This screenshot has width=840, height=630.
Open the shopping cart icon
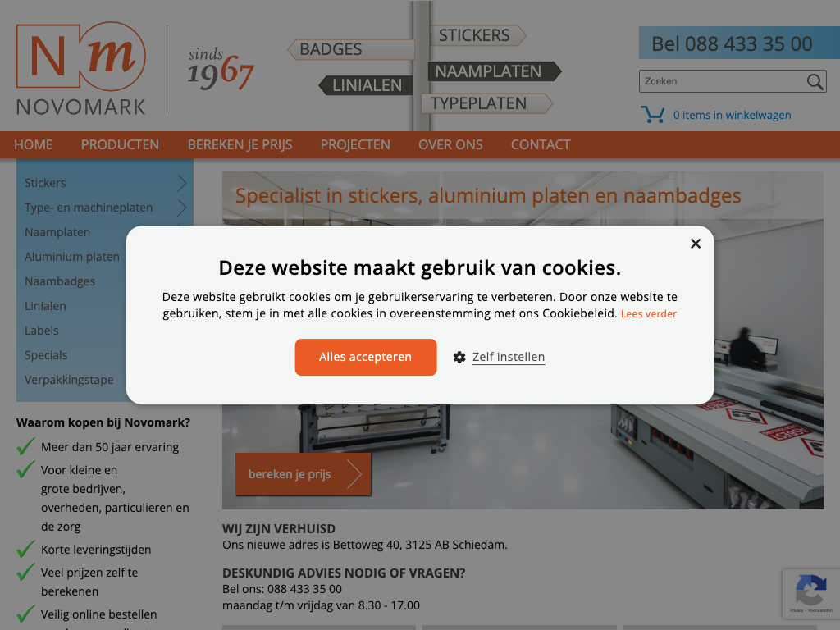pos(652,115)
